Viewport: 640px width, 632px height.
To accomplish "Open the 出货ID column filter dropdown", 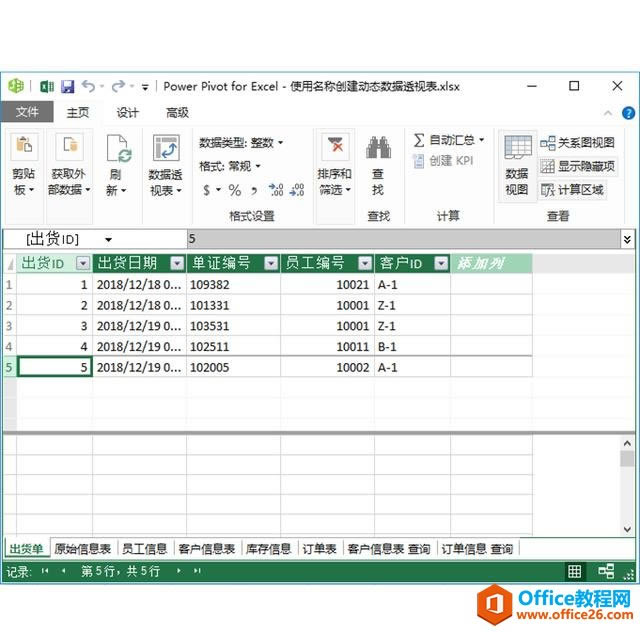I will click(83, 263).
